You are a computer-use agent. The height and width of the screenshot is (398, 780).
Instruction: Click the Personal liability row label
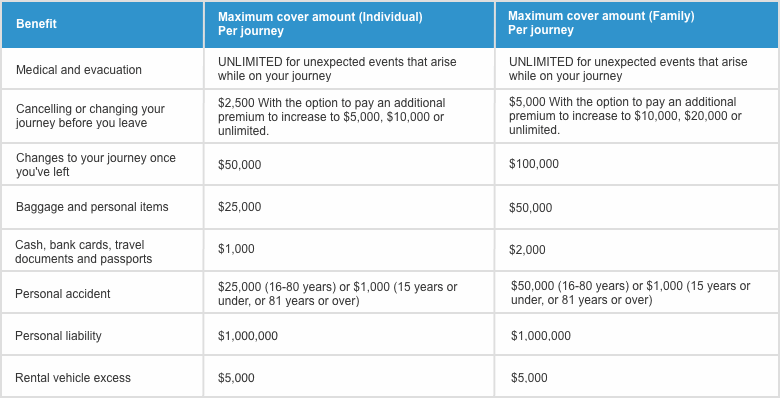click(58, 336)
